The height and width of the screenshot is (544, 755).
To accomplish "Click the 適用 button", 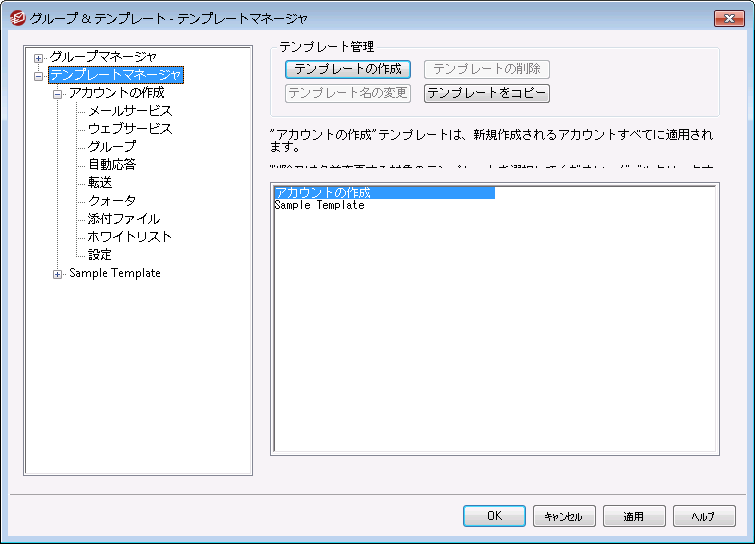I will pos(634,517).
